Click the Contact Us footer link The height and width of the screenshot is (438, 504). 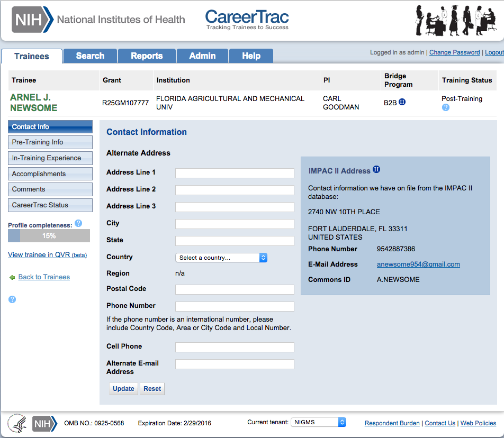(440, 423)
